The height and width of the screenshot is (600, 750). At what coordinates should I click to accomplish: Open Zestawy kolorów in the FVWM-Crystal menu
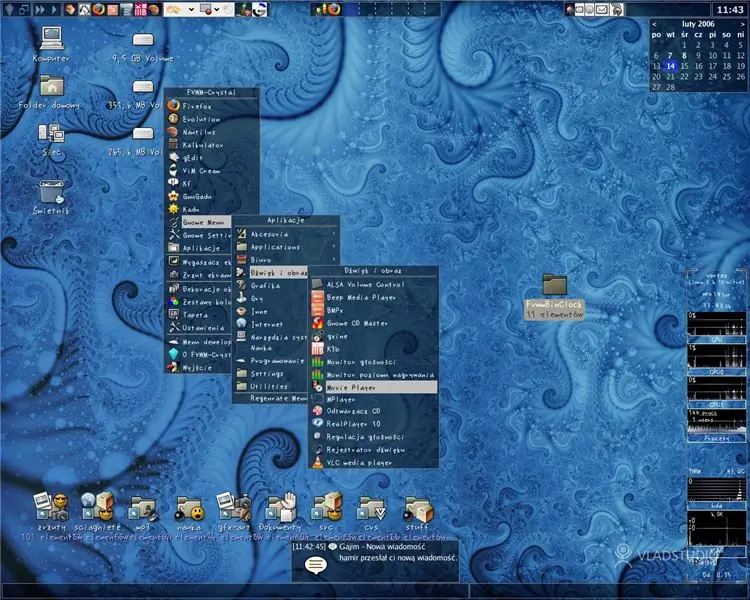199,302
